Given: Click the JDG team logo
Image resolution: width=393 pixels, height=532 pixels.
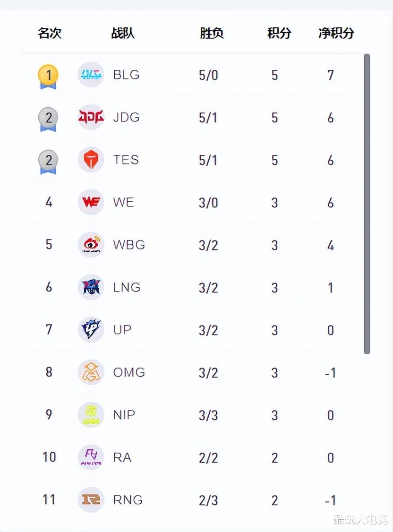Looking at the screenshot, I should (x=91, y=117).
